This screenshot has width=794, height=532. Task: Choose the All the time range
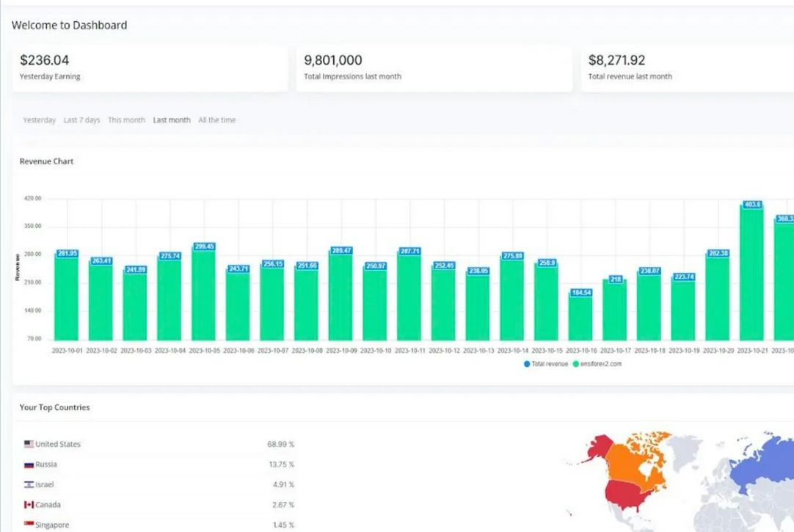[x=216, y=120]
